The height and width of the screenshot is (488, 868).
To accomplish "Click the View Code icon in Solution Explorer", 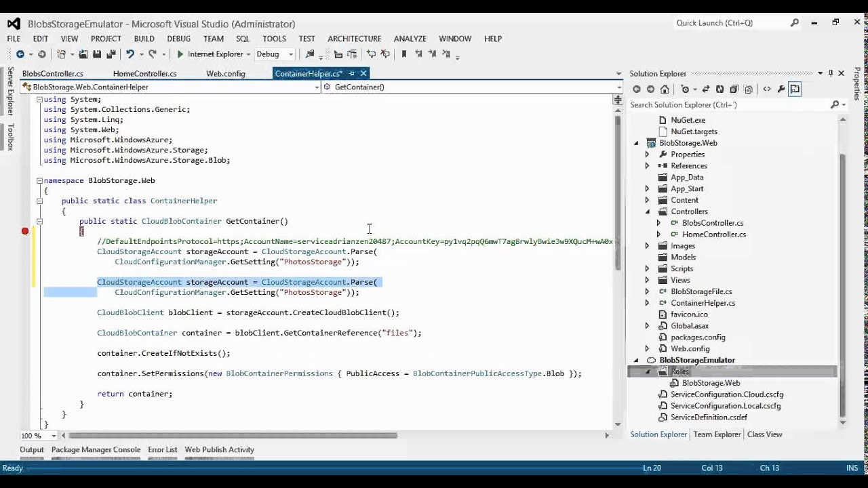I will pyautogui.click(x=767, y=89).
